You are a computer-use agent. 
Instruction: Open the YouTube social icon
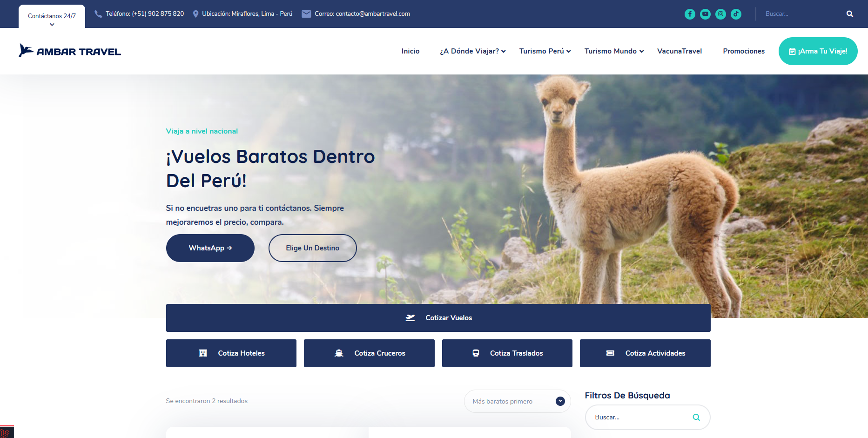pos(705,14)
